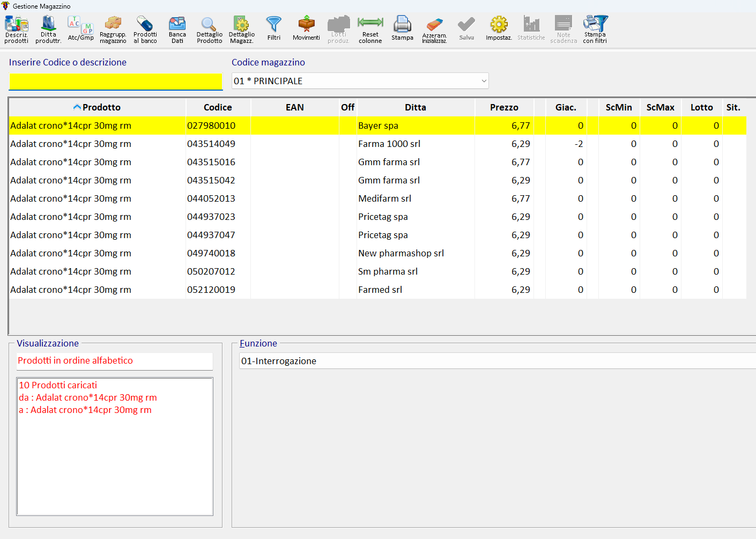Click the ScMin column header
The height and width of the screenshot is (539, 756).
619,107
